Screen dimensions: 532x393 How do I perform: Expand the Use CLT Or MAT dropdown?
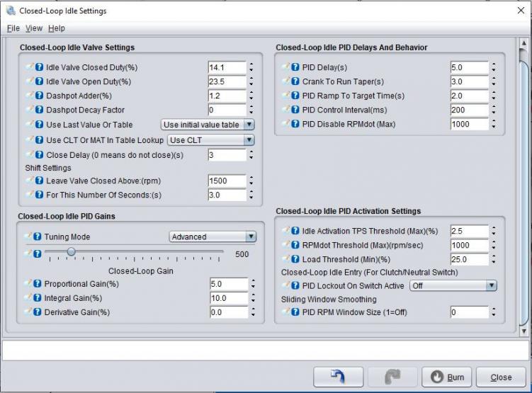(210, 140)
